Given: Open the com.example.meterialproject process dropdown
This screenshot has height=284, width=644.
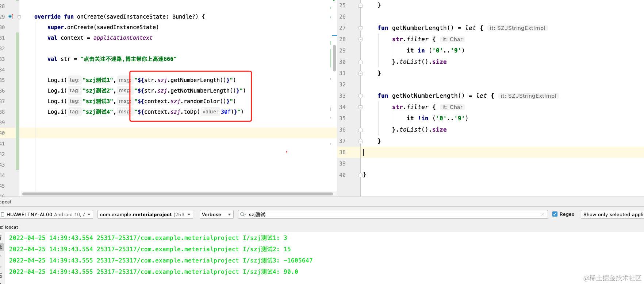Looking at the screenshot, I should (x=145, y=214).
